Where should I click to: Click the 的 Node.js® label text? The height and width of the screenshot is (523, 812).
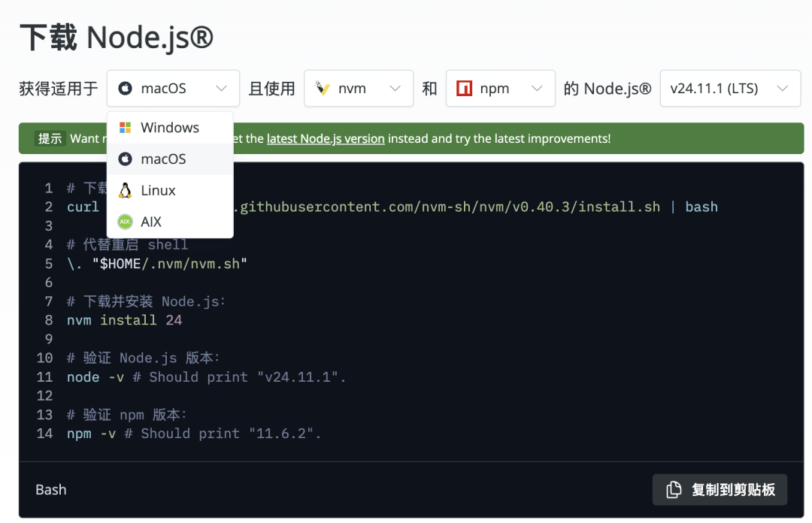607,89
